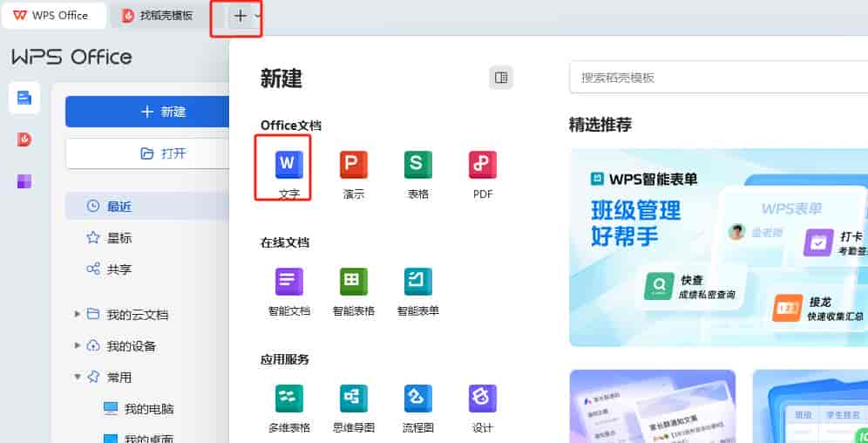The image size is (868, 443).
Task: Create a new PDF document
Action: tap(483, 174)
